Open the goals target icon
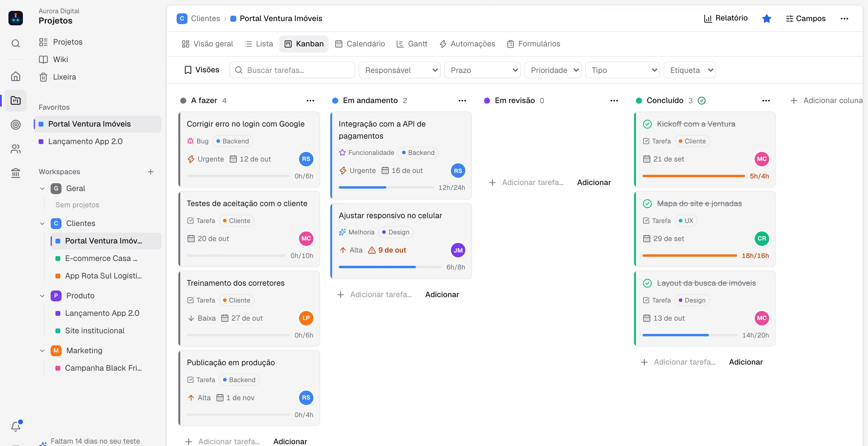 coord(15,125)
